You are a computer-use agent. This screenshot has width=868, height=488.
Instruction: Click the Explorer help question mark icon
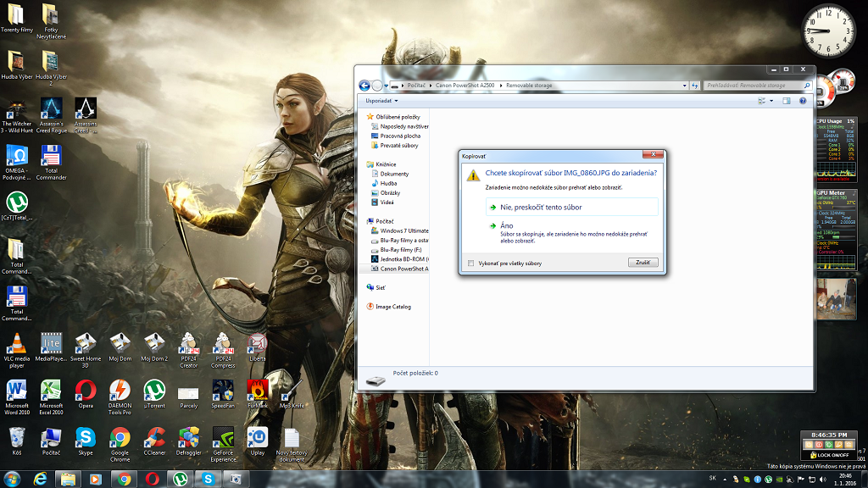tap(803, 101)
